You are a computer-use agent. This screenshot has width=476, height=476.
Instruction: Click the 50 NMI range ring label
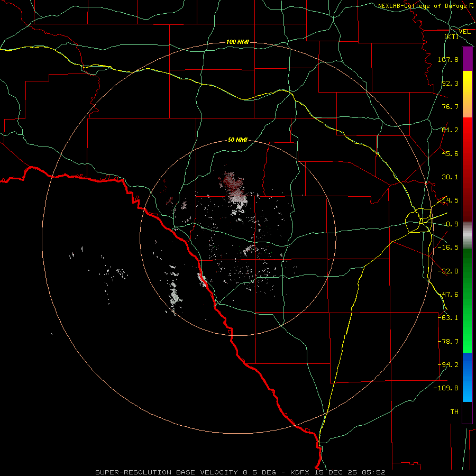click(237, 140)
